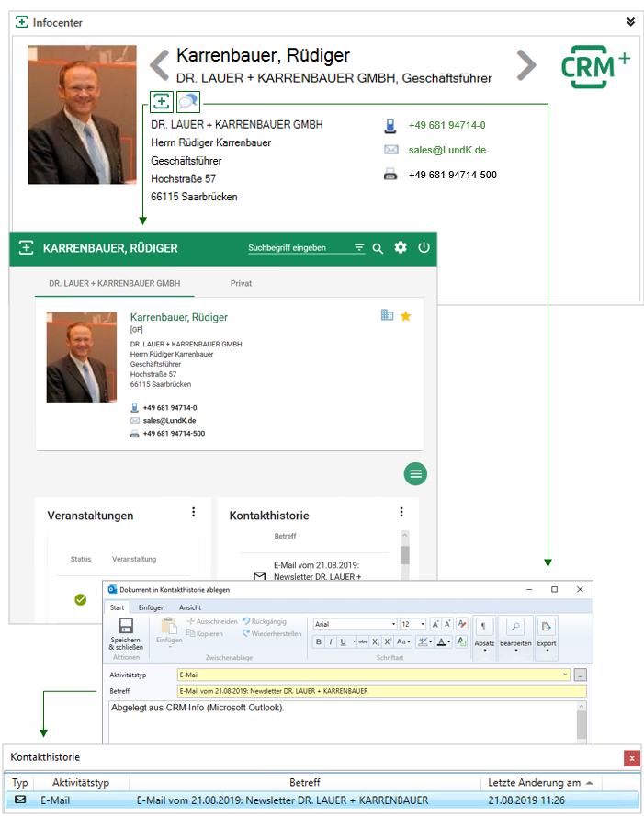Select the DR. LAUER + KARRENBAUER GMBH tab
The image size is (644, 817).
[x=115, y=283]
